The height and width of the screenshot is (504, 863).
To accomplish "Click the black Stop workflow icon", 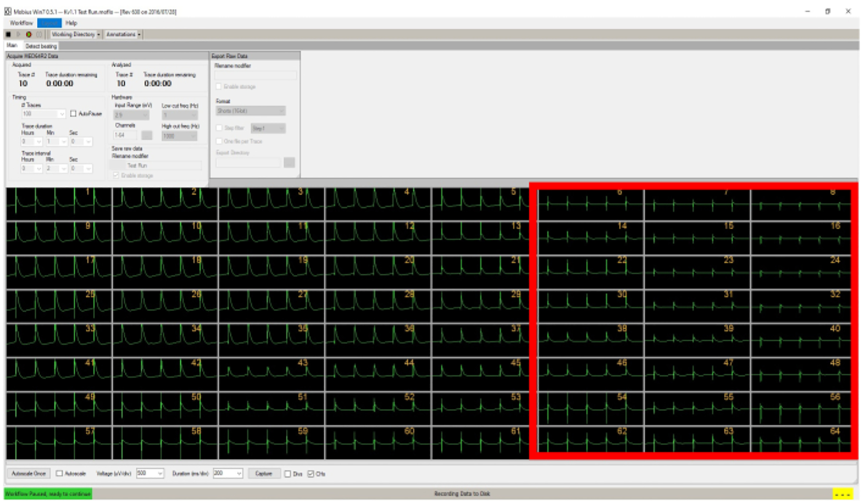I will click(x=8, y=34).
